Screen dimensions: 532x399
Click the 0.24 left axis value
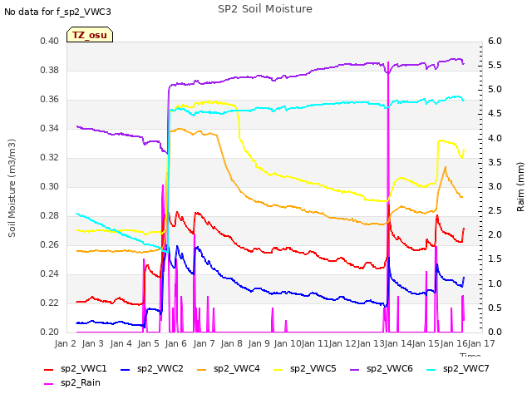(x=50, y=273)
